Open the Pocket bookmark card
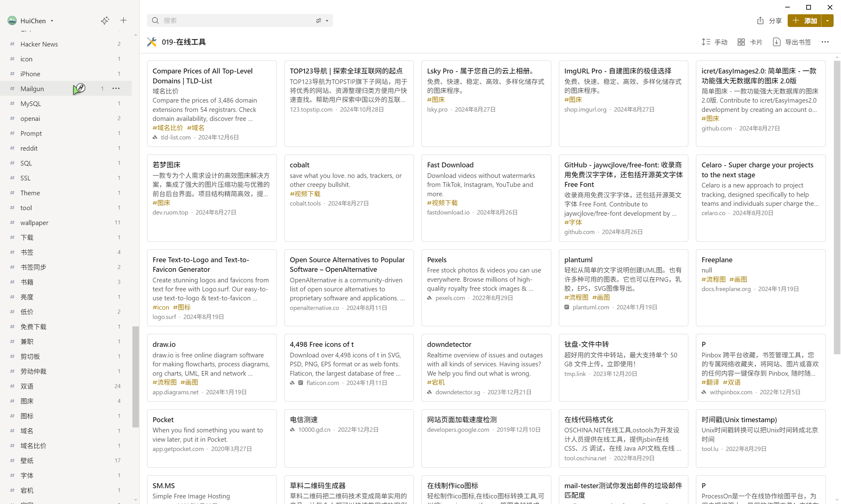841x504 pixels. coord(212,438)
